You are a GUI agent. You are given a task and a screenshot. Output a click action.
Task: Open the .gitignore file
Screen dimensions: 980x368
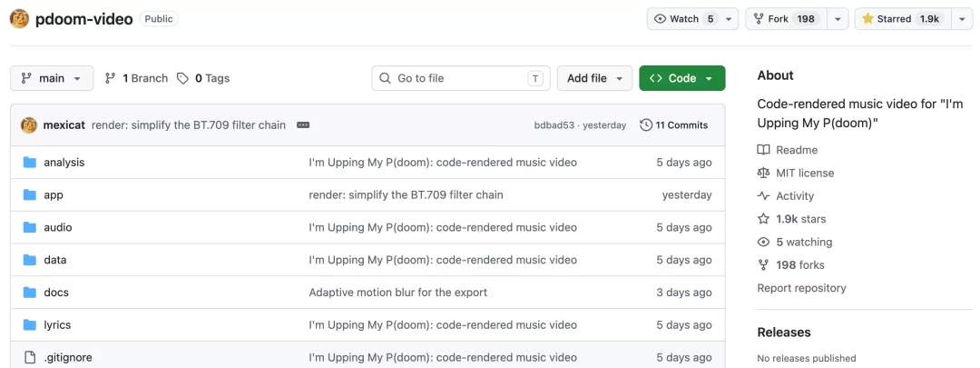click(x=68, y=358)
